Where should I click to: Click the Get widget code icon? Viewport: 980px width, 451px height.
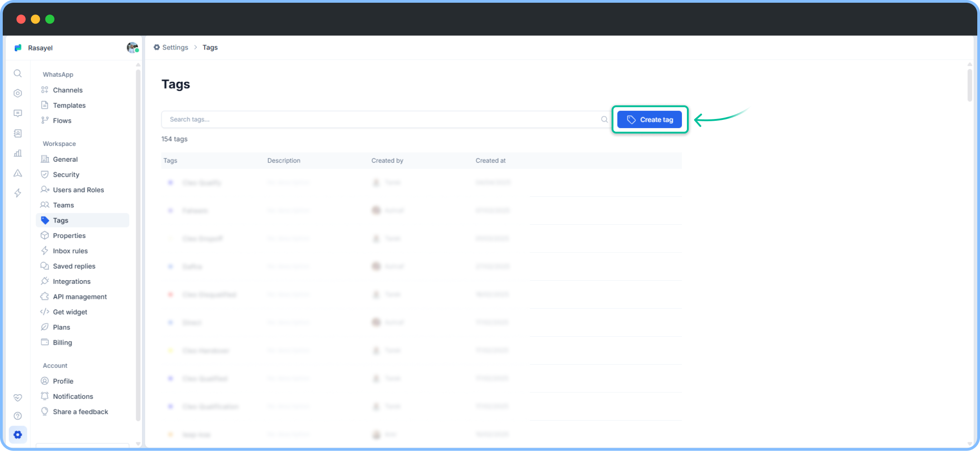tap(44, 312)
